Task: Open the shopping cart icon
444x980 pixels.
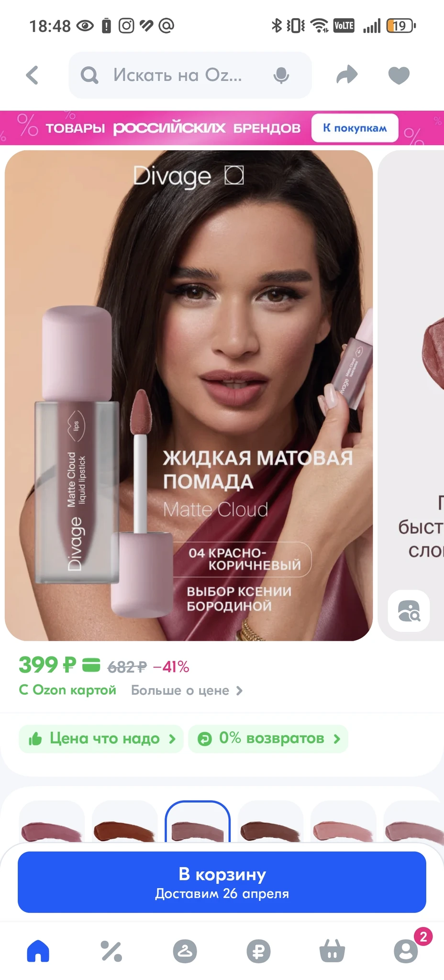Action: point(332,951)
